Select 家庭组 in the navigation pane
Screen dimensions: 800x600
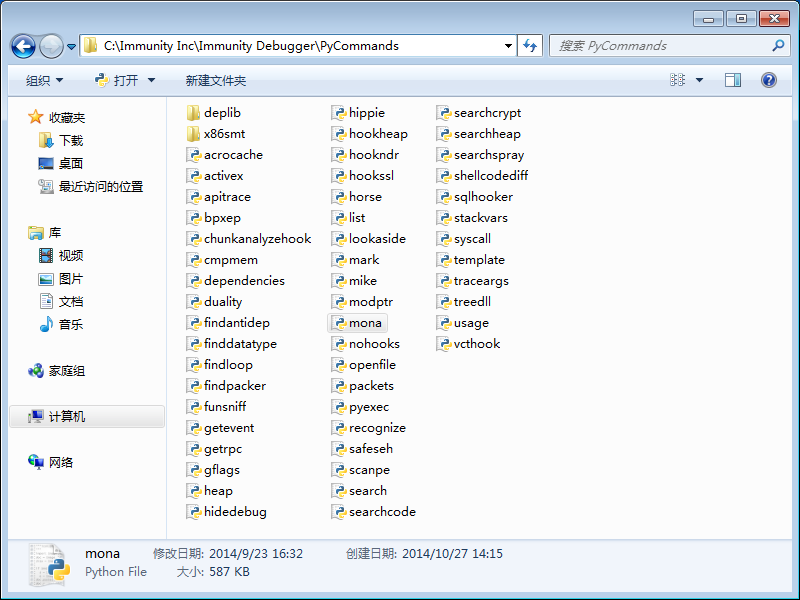57,371
